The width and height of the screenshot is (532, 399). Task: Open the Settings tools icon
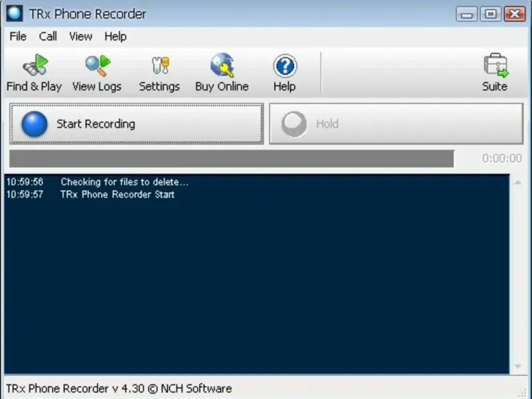coord(160,72)
